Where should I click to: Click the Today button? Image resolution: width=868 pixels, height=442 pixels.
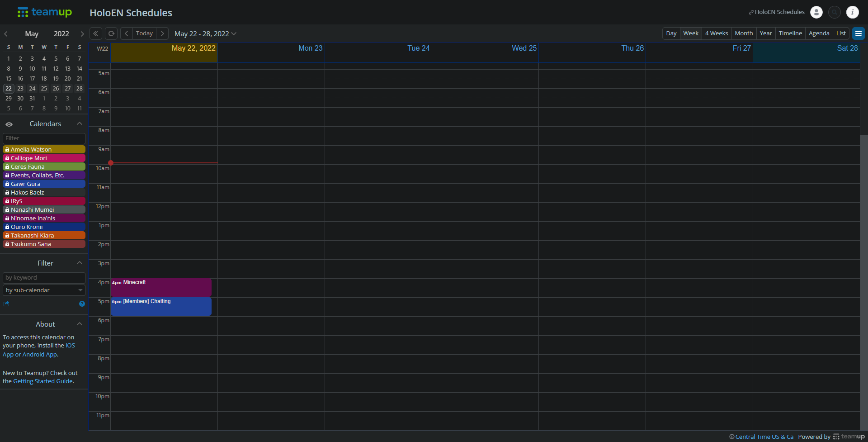[144, 33]
